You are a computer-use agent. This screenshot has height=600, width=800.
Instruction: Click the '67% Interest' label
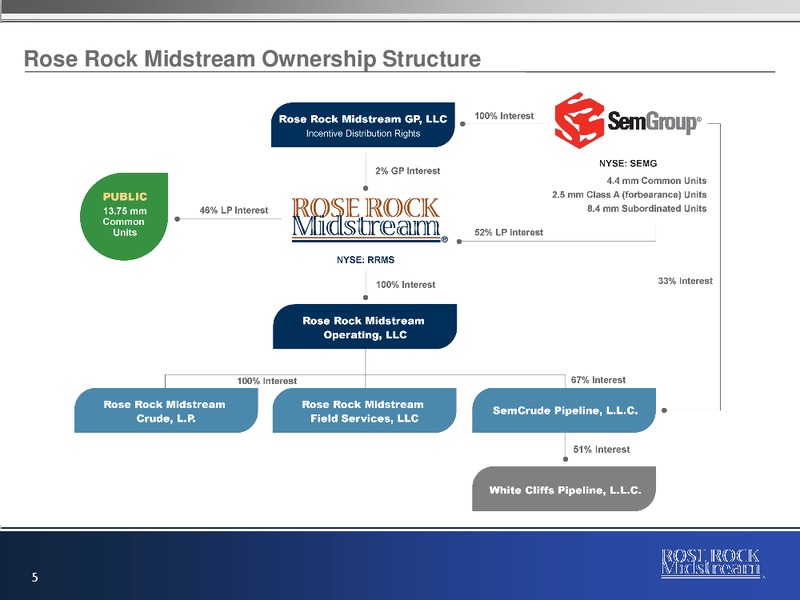pyautogui.click(x=598, y=380)
